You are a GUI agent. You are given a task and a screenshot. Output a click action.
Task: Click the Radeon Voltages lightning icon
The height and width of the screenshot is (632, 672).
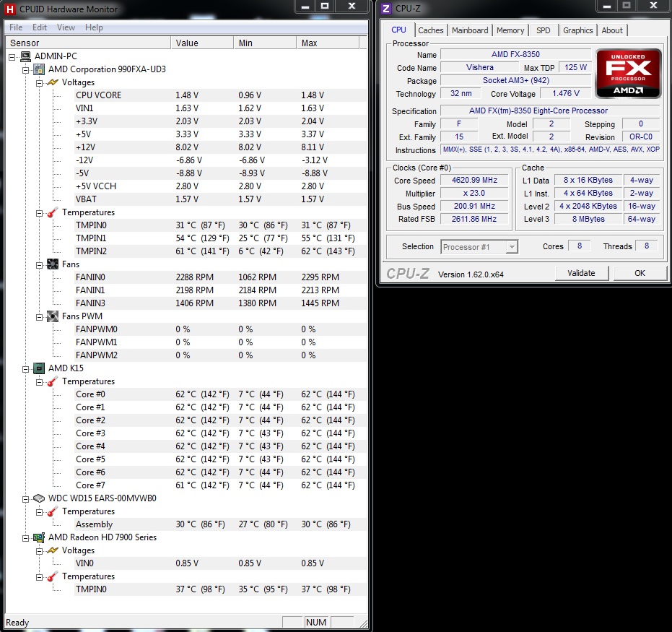pos(52,550)
